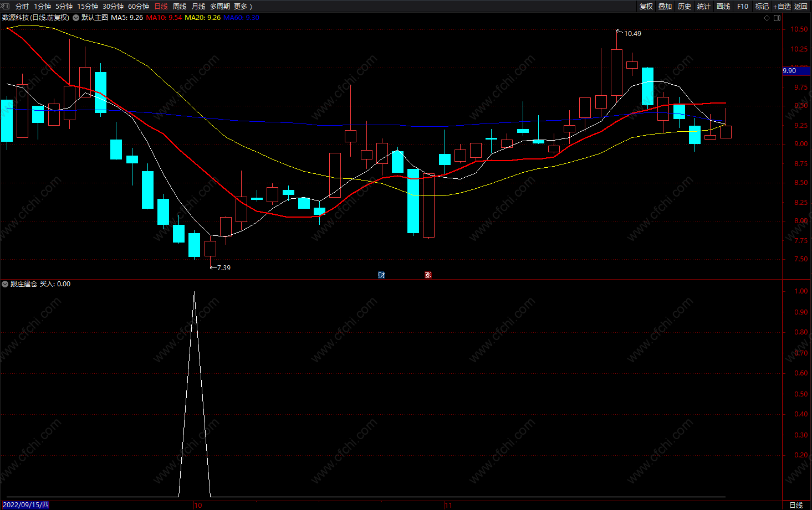Click the 叠加 overlay button
Viewport: 812px width, 510px height.
point(665,6)
